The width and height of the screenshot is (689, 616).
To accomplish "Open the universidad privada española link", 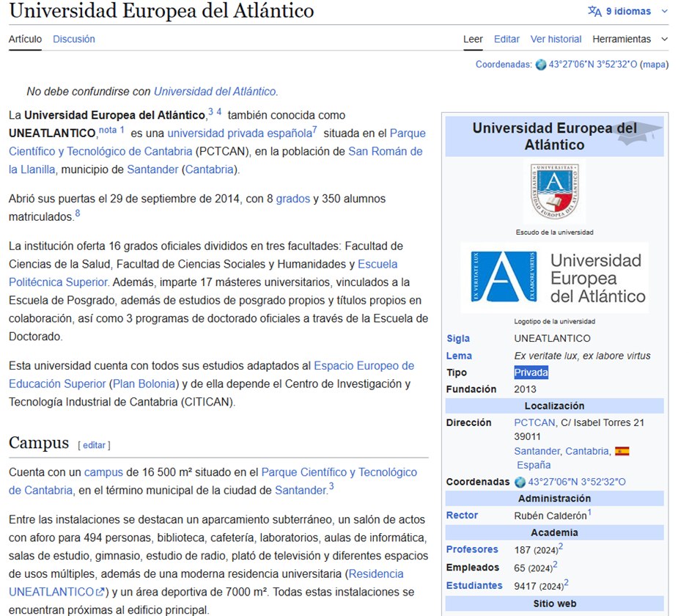I will 240,133.
